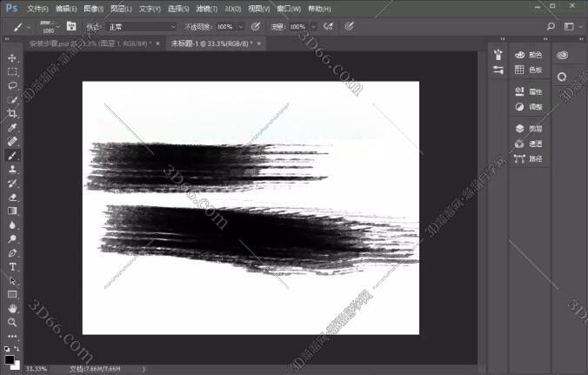
Task: Select the Lasso tool
Action: coord(12,85)
